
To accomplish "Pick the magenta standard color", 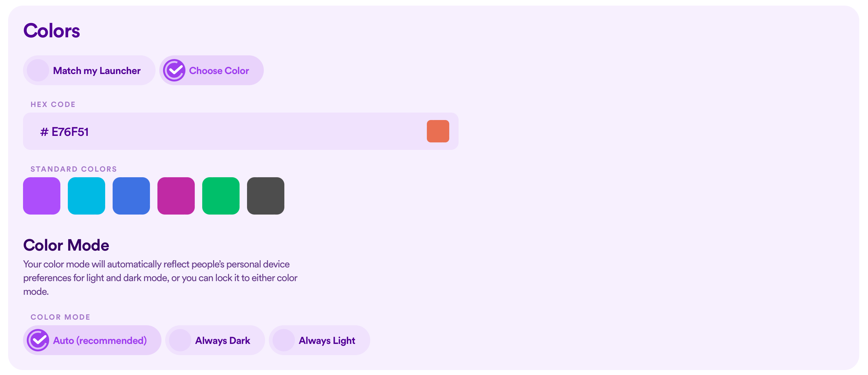I will click(176, 196).
